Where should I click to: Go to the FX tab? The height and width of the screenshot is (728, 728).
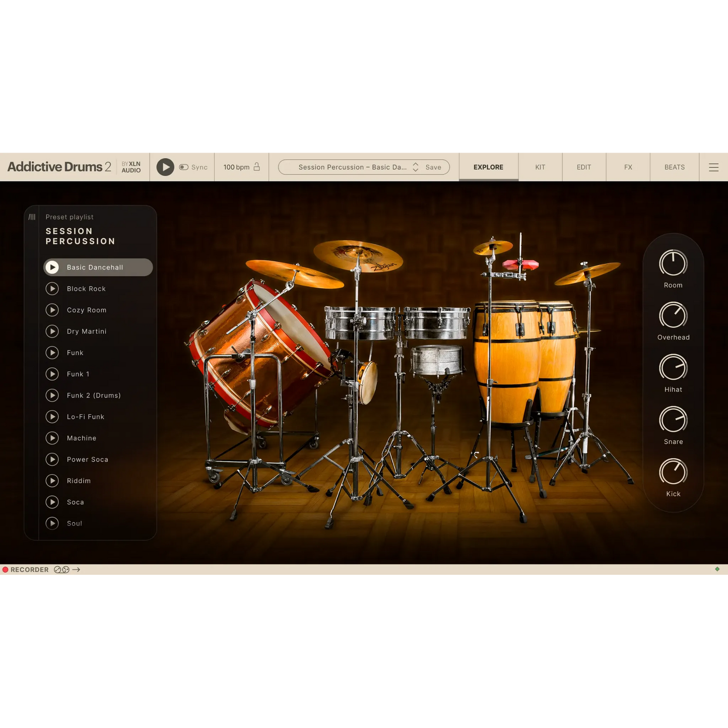coord(628,167)
